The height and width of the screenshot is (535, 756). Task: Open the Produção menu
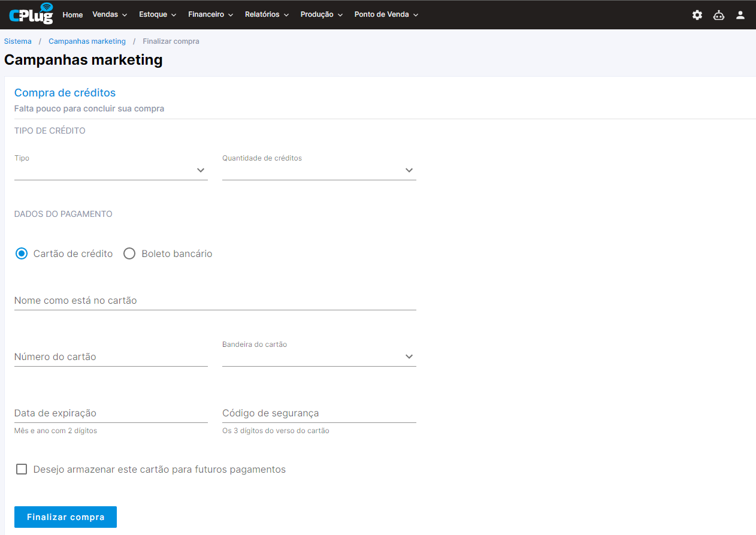pos(321,14)
